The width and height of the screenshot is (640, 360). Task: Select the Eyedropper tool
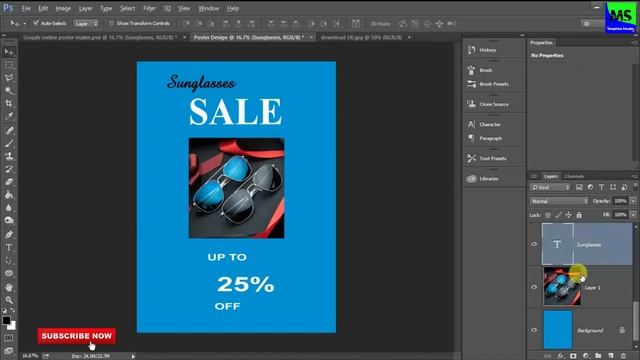pyautogui.click(x=9, y=116)
